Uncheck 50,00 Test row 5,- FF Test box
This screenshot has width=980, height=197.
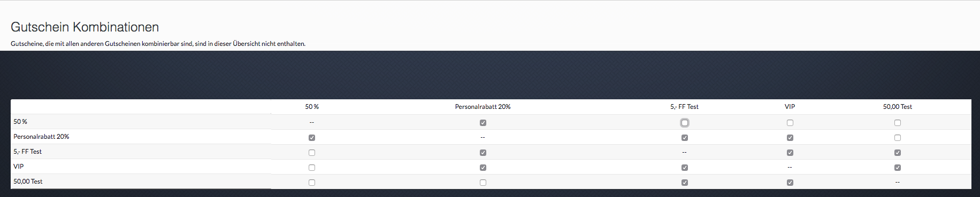[685, 183]
